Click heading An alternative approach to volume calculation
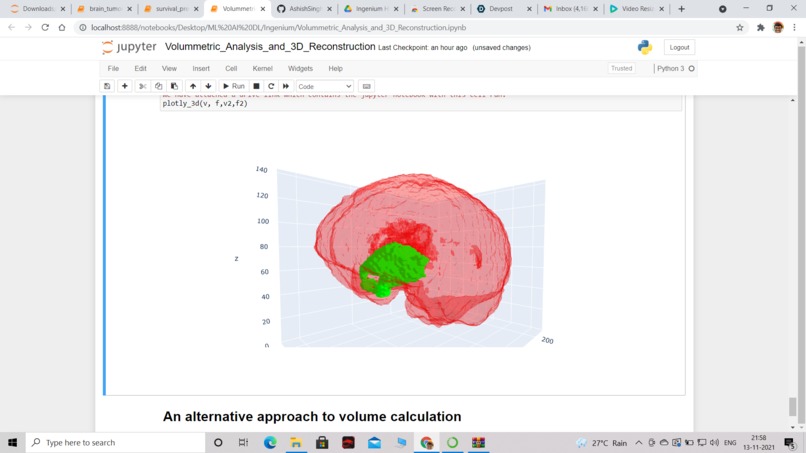 [x=312, y=416]
